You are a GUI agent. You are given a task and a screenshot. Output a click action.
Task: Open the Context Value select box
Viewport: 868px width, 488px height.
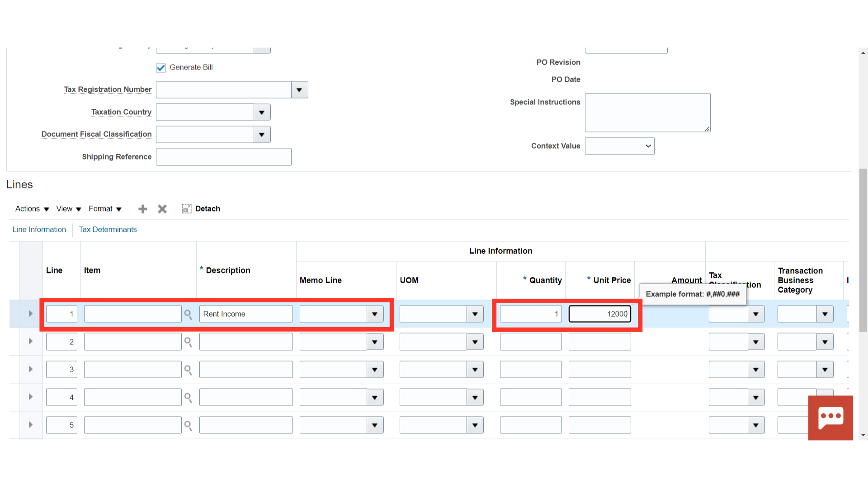[x=620, y=146]
